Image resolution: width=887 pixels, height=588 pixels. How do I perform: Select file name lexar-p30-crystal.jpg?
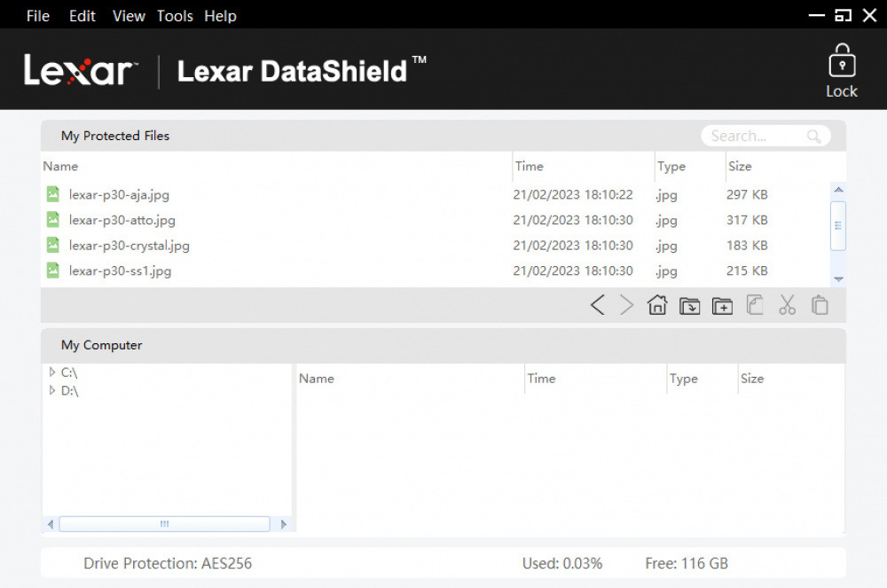pos(129,246)
